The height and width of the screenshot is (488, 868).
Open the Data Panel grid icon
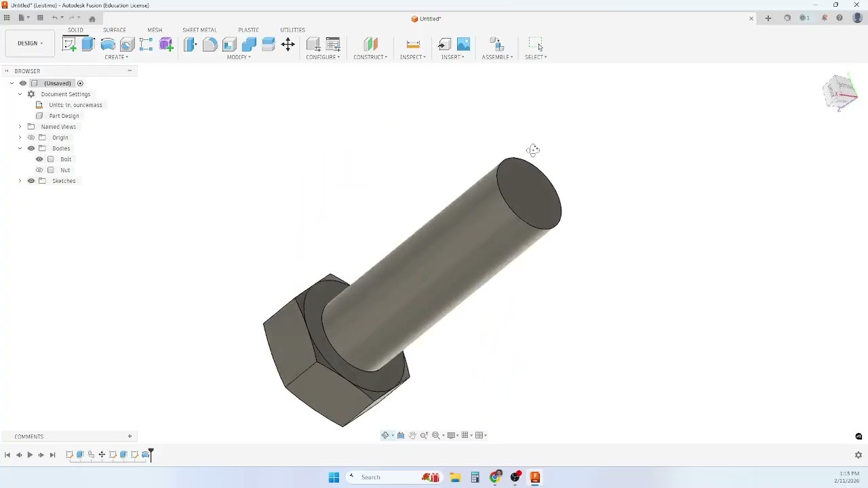coord(7,18)
